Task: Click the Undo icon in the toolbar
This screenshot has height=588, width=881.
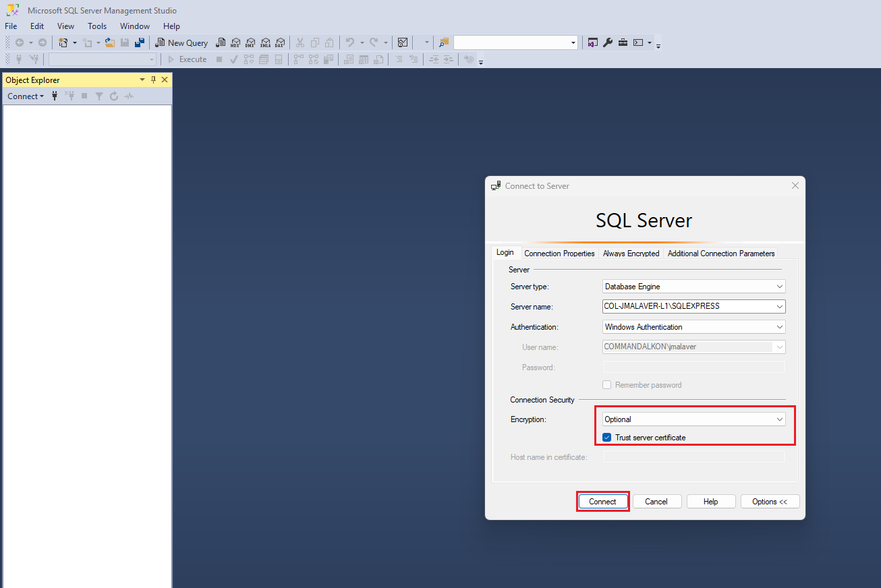Action: pos(350,42)
